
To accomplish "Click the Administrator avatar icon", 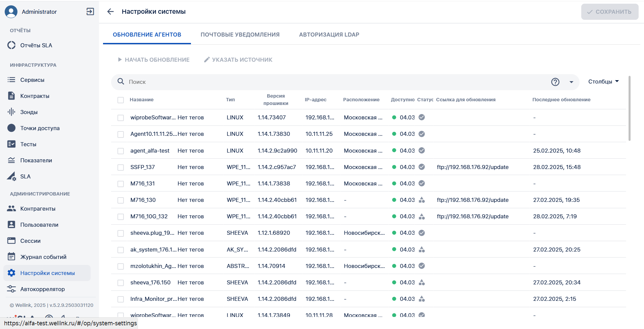I will click(x=11, y=12).
